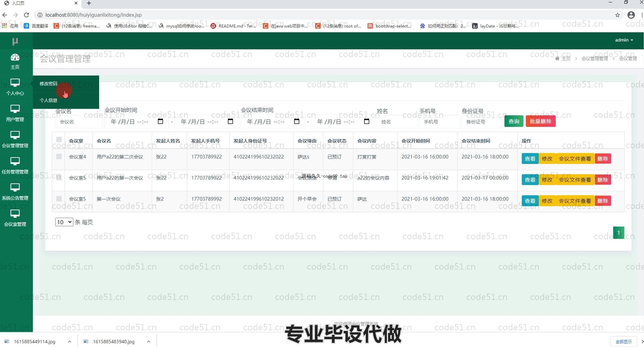Screen dimensions: 644x347
Task: Open 任务管理管理 sidebar icon
Action: pyautogui.click(x=15, y=161)
